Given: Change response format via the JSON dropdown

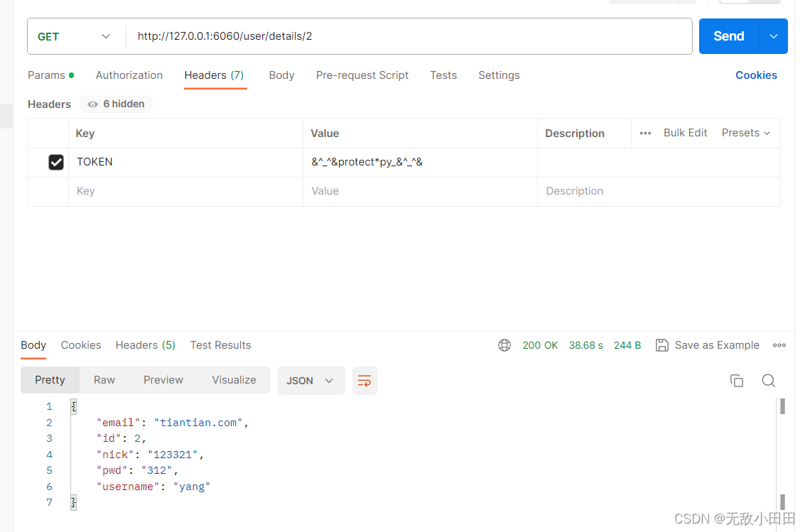Looking at the screenshot, I should (311, 381).
